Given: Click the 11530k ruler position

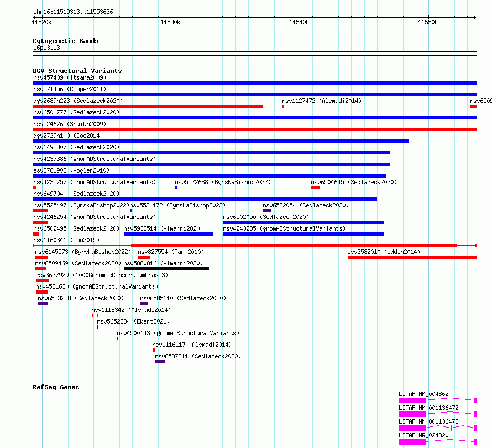Looking at the screenshot, I should 170,22.
